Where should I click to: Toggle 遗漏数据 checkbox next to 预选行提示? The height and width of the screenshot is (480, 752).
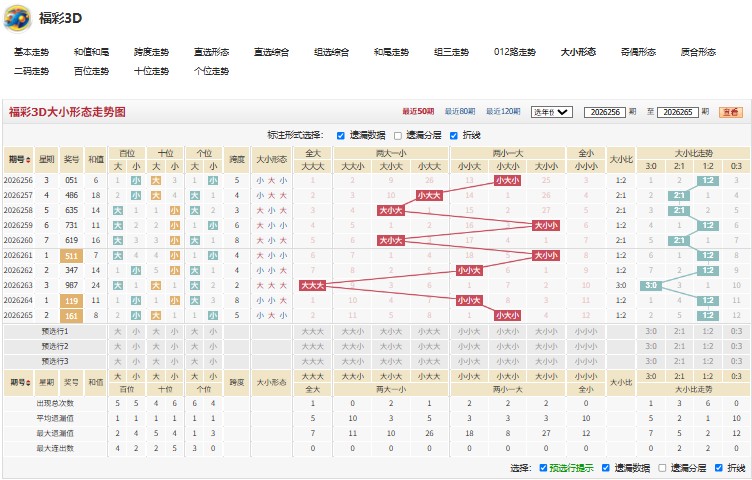click(x=606, y=468)
